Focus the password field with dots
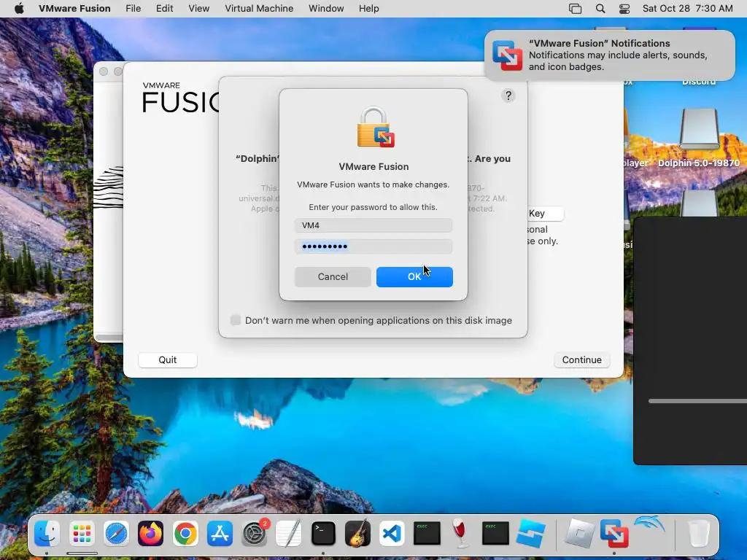 [x=373, y=246]
